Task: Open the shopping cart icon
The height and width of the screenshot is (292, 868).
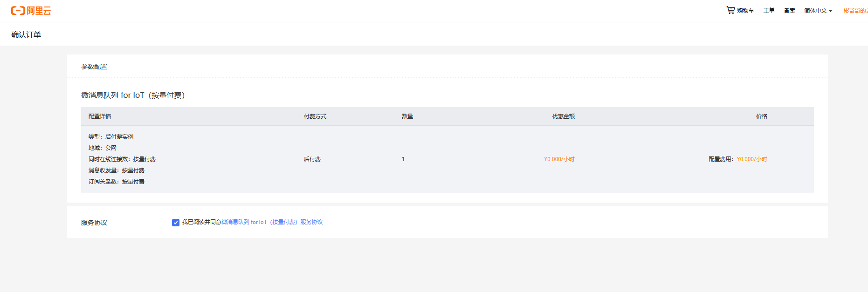Action: pos(730,10)
